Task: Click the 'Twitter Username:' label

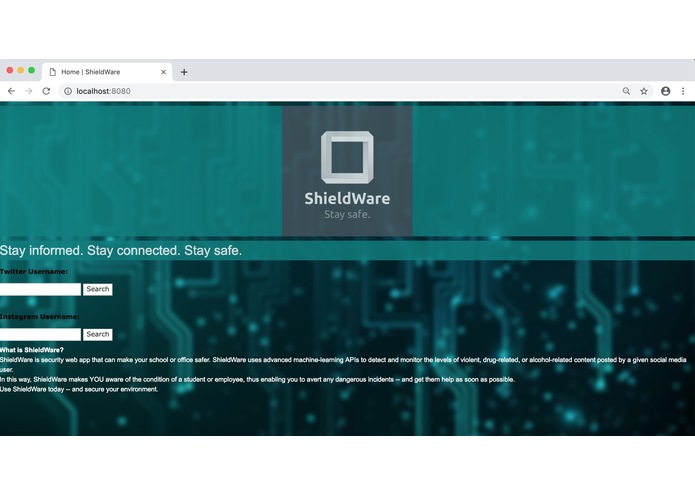Action: [x=34, y=272]
